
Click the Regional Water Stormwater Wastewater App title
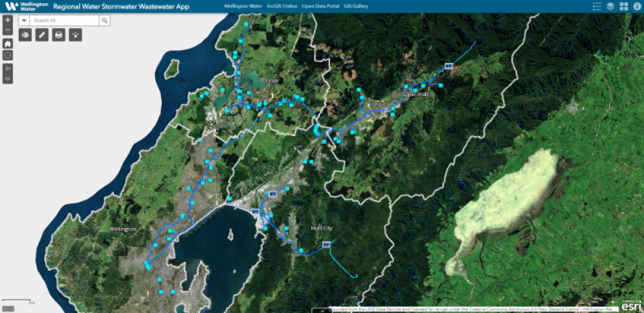(x=121, y=6)
